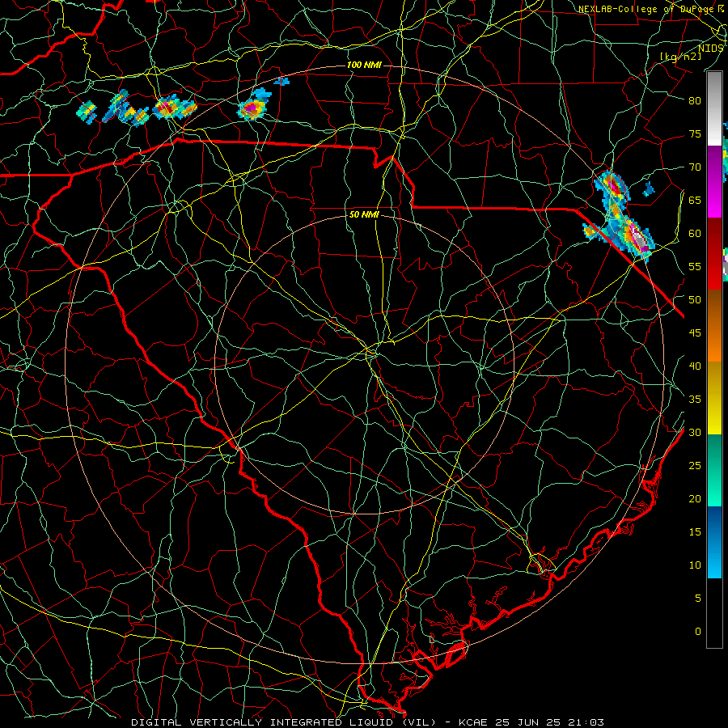
Task: Click the 70 value on the VIL scale
Action: (x=695, y=167)
